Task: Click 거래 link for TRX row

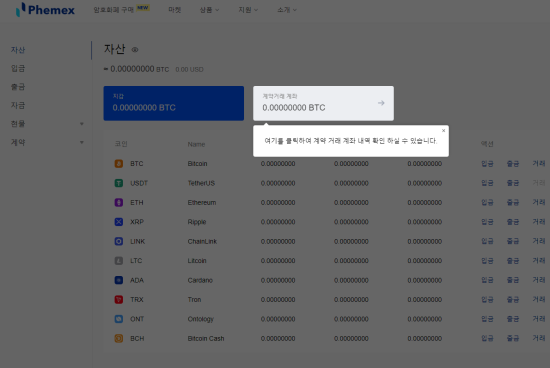Action: click(539, 300)
